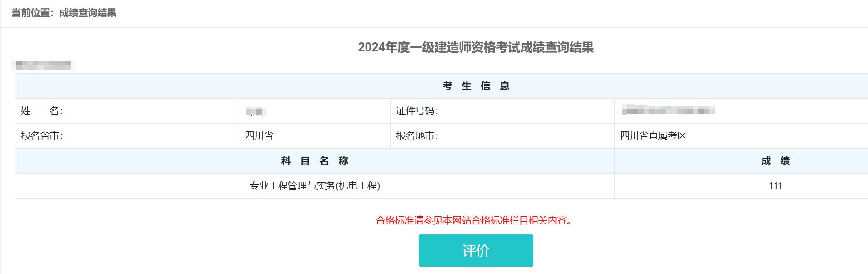868x274 pixels.
Task: Click the 2024年度一级建造师 page title
Action: [476, 47]
